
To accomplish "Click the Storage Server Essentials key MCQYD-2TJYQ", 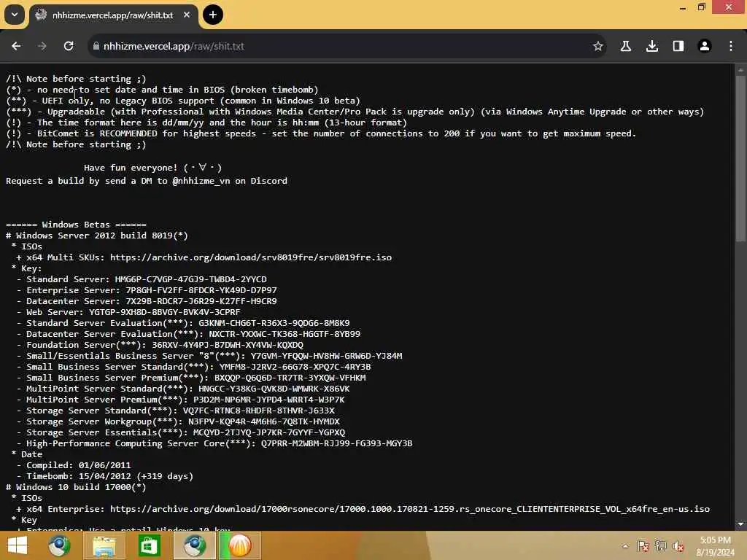I will (x=269, y=432).
